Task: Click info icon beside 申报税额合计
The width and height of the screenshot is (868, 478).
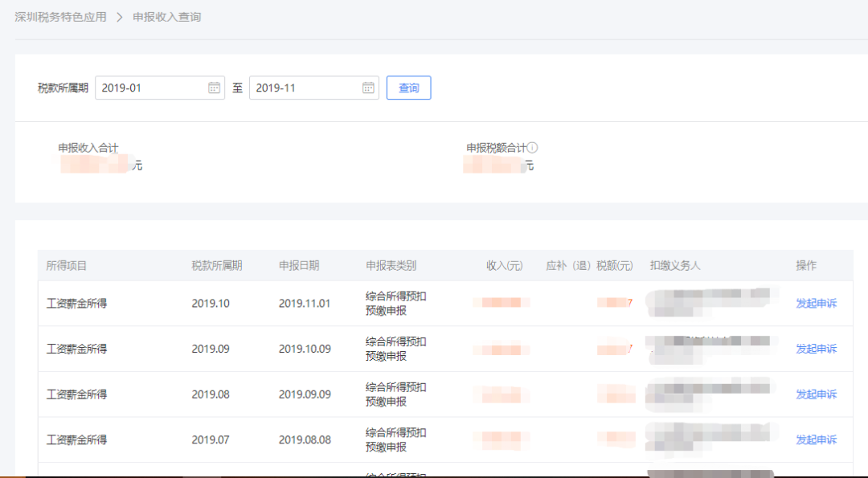Action: coord(532,148)
